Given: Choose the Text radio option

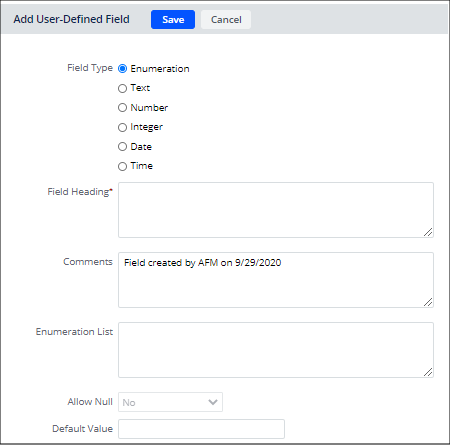Looking at the screenshot, I should coord(122,88).
